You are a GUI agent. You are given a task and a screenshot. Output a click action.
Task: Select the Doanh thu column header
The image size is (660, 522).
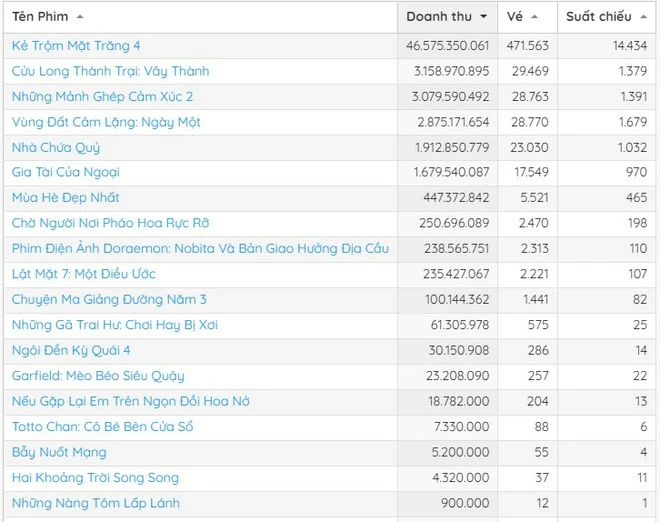439,17
